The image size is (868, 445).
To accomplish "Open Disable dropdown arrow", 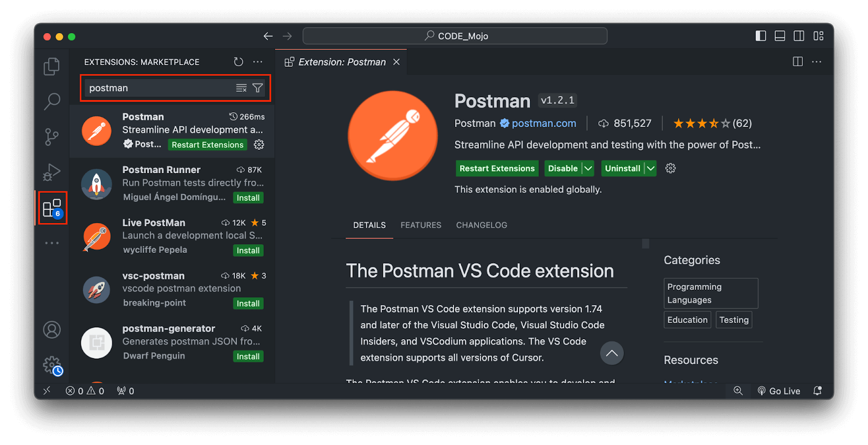I will click(588, 168).
